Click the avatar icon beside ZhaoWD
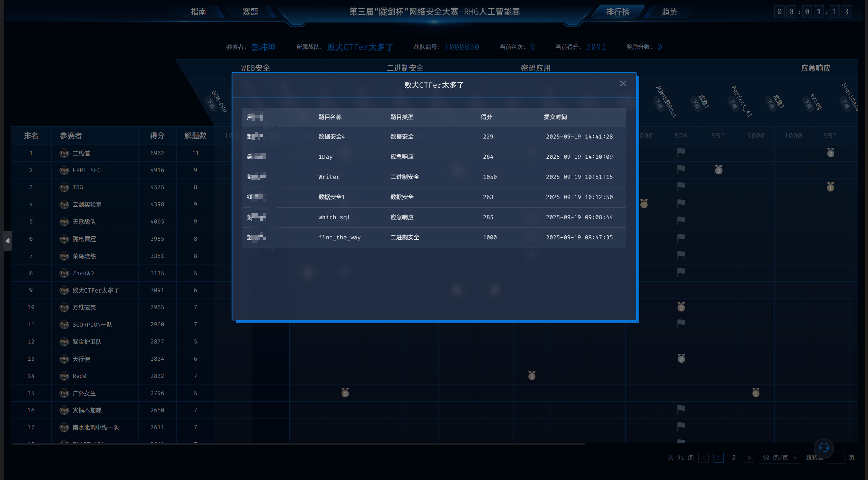Screen dimensions: 868x480 click(64, 273)
